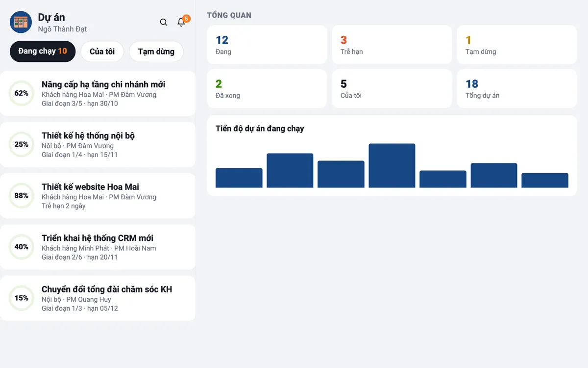Click the 40% progress ring
588x368 pixels.
(x=22, y=247)
